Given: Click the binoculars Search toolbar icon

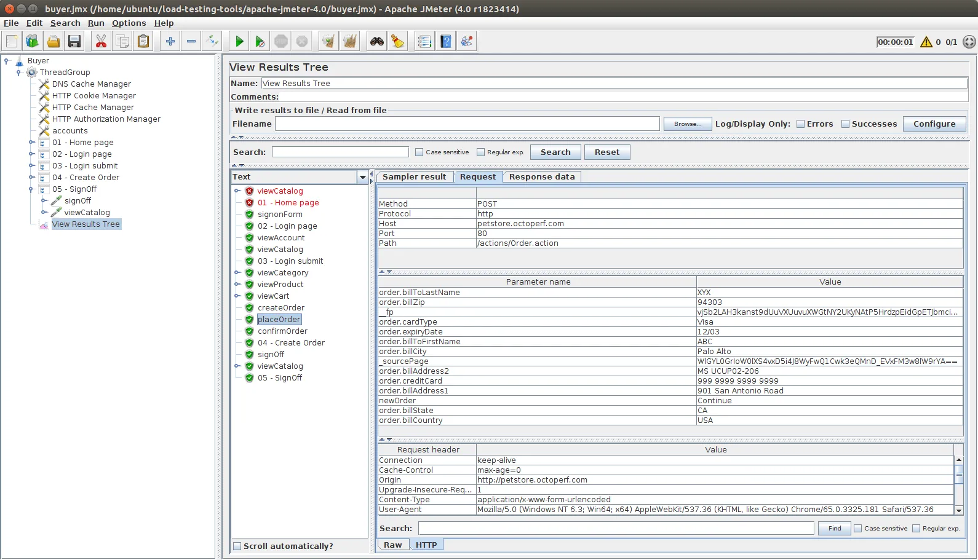Looking at the screenshot, I should click(376, 42).
